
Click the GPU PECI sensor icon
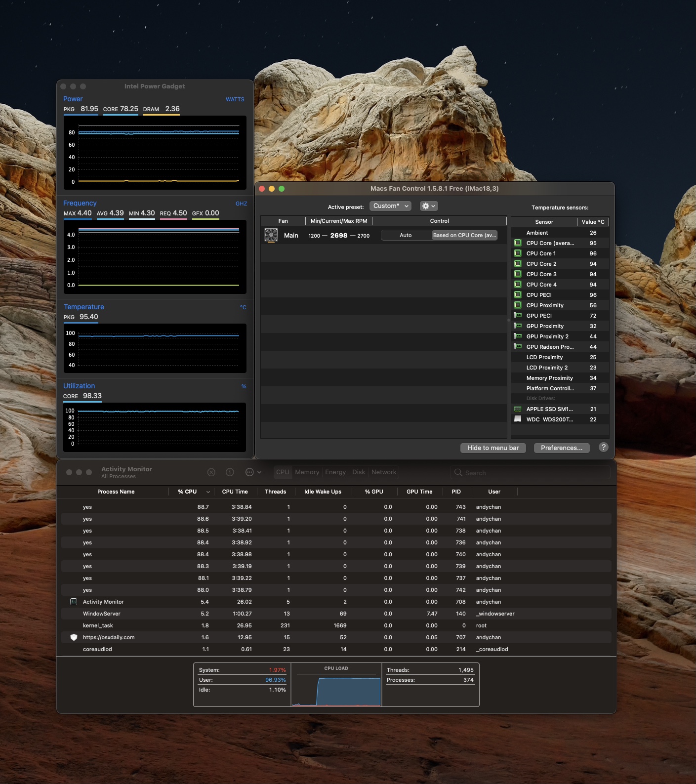click(x=518, y=316)
